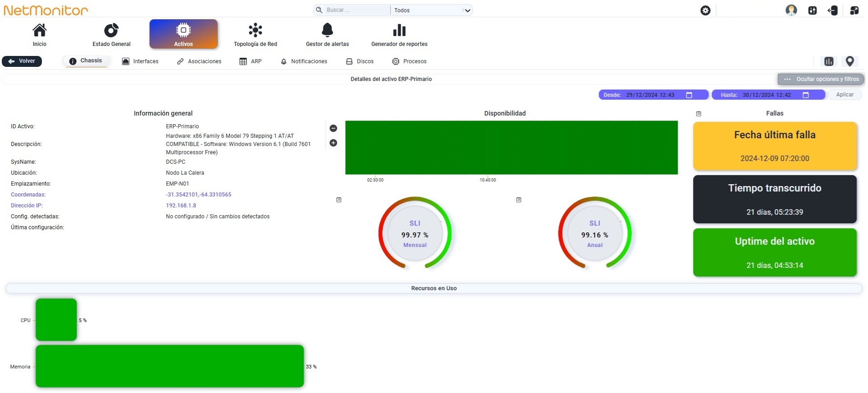This screenshot has height=393, width=868.
Task: Click the map location pin icon
Action: (x=850, y=61)
